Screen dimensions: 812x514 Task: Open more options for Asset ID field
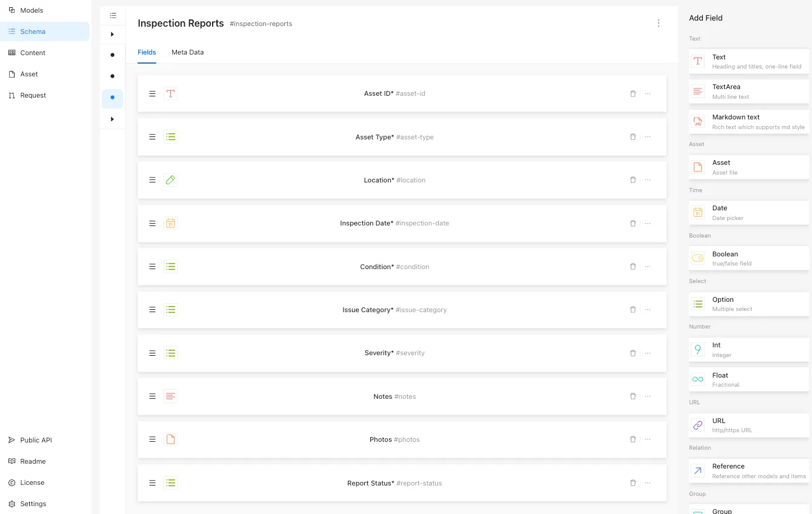[648, 94]
